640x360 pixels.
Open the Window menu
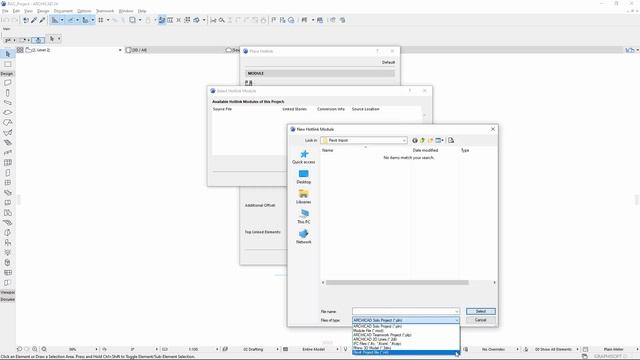126,11
